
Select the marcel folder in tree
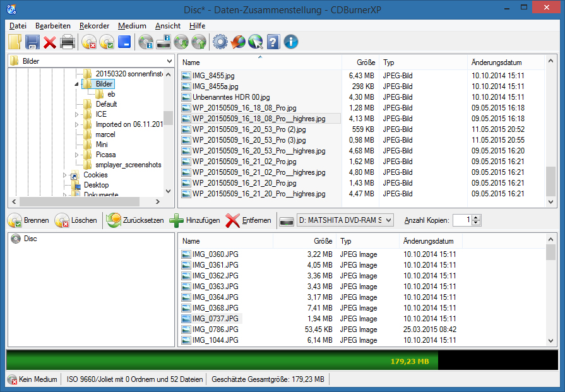point(105,134)
